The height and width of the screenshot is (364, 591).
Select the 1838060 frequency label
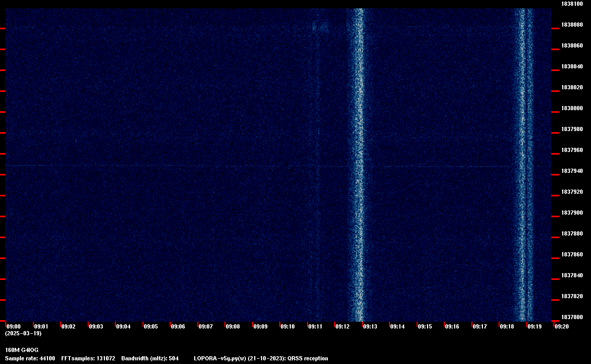[572, 45]
